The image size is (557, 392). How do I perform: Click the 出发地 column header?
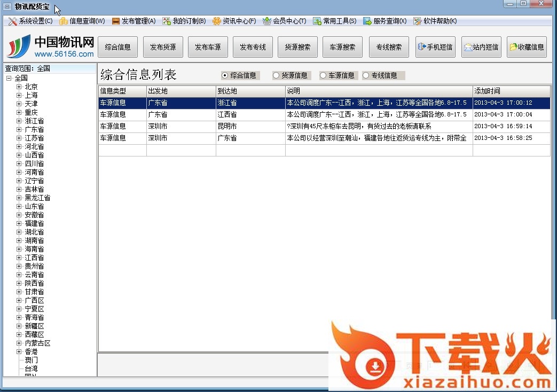pos(181,91)
